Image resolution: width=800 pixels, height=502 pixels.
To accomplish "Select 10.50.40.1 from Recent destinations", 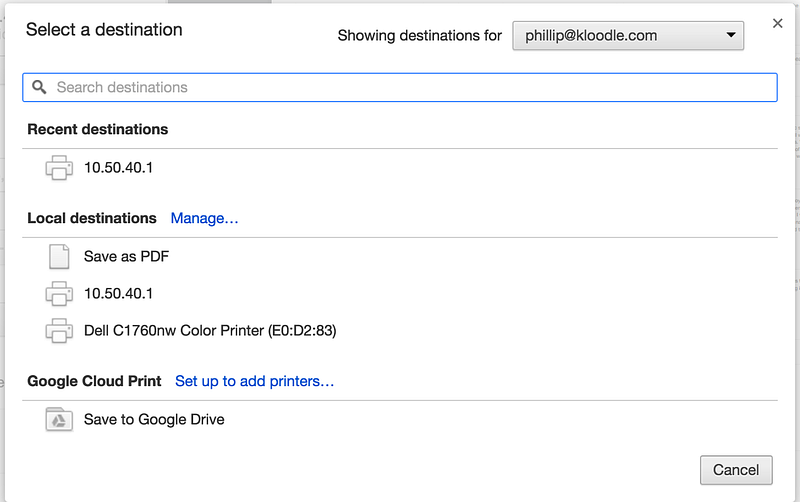I will [x=118, y=168].
